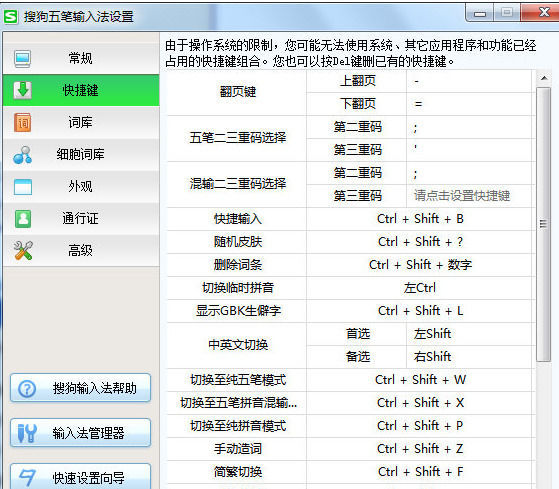Click the 删除词条 row label
The width and height of the screenshot is (559, 489).
coord(238,265)
